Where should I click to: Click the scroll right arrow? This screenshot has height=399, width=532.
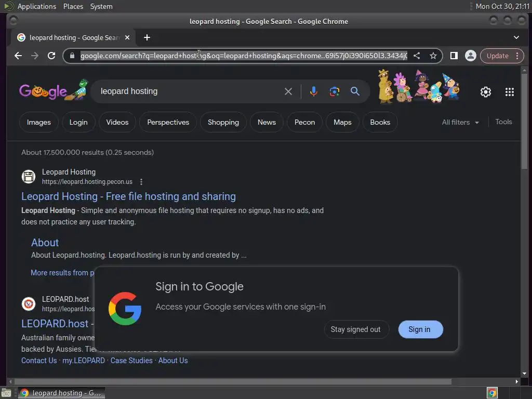pos(517,382)
